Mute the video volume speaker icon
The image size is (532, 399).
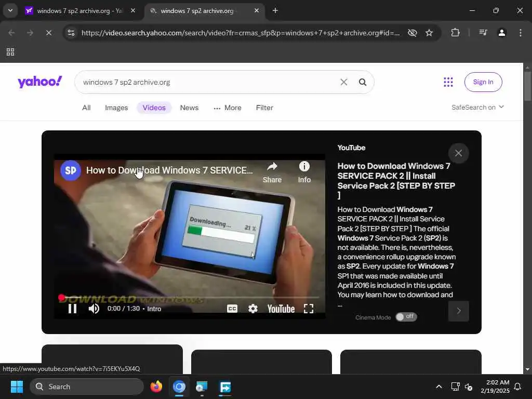(x=94, y=309)
